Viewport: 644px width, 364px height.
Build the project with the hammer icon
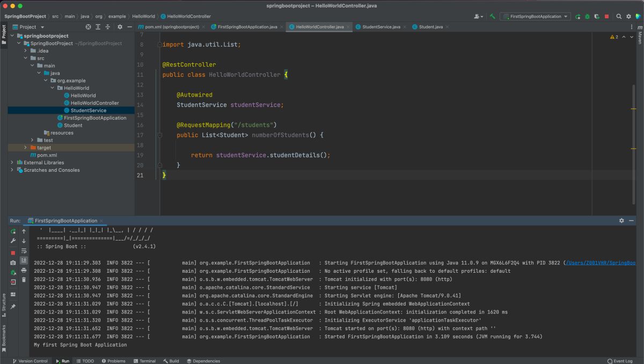[492, 16]
